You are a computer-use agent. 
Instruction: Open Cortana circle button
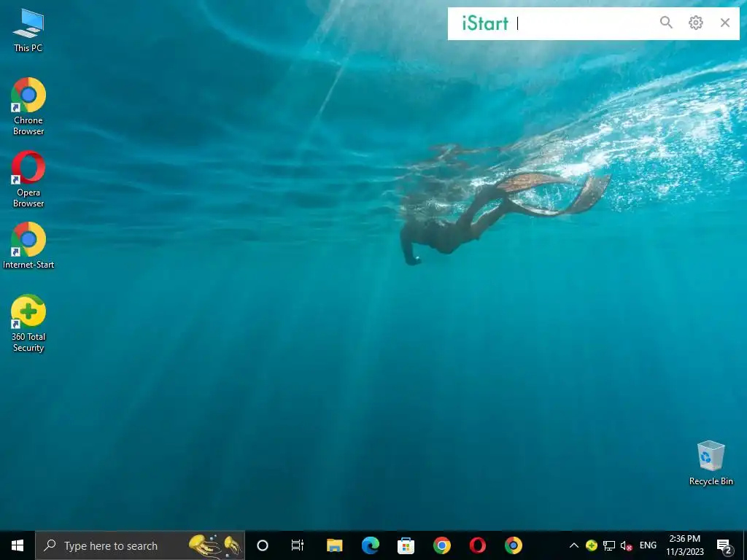click(263, 545)
